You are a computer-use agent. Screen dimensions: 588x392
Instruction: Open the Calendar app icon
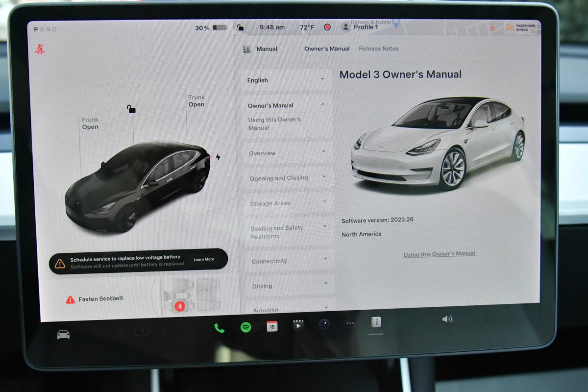click(x=272, y=326)
